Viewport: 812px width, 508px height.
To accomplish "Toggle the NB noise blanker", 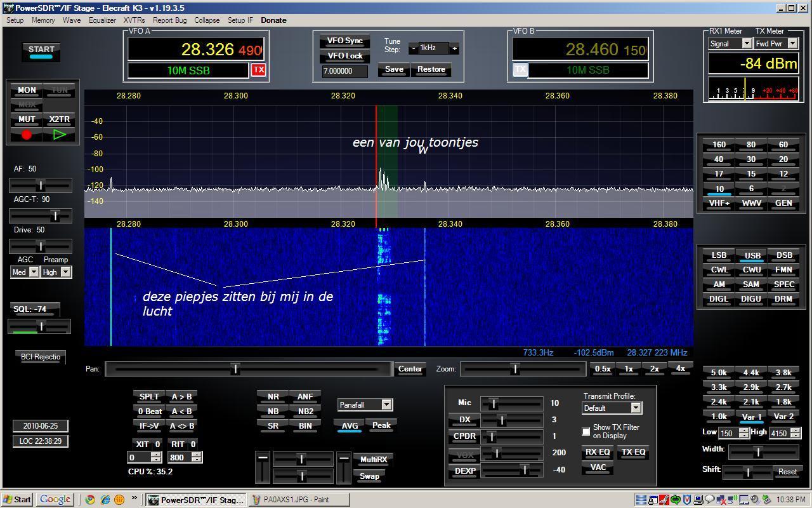I will click(x=273, y=411).
